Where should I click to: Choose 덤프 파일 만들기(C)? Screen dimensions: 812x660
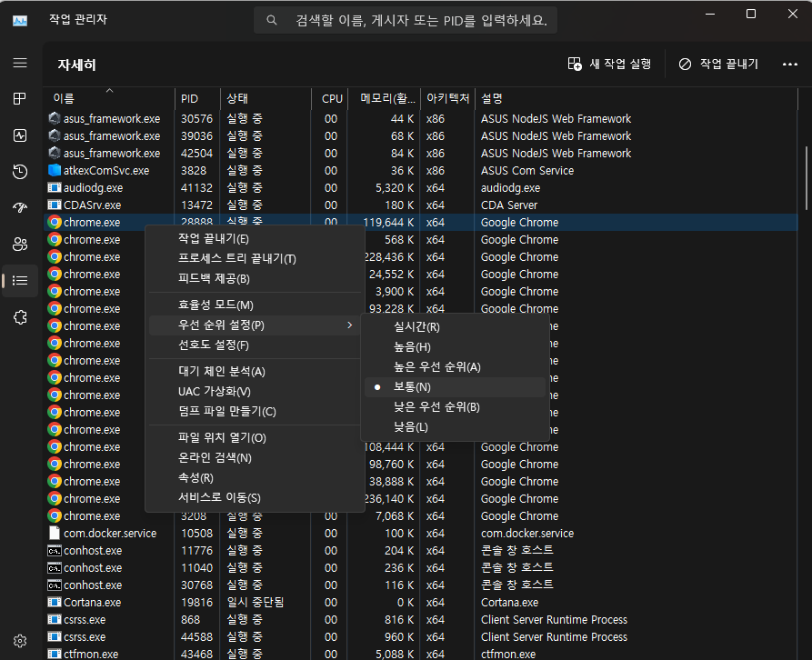[255, 412]
